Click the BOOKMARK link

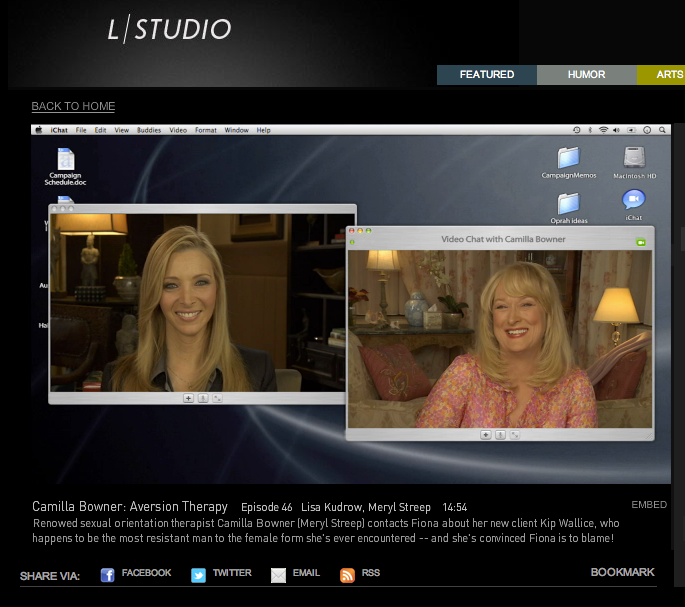(622, 572)
